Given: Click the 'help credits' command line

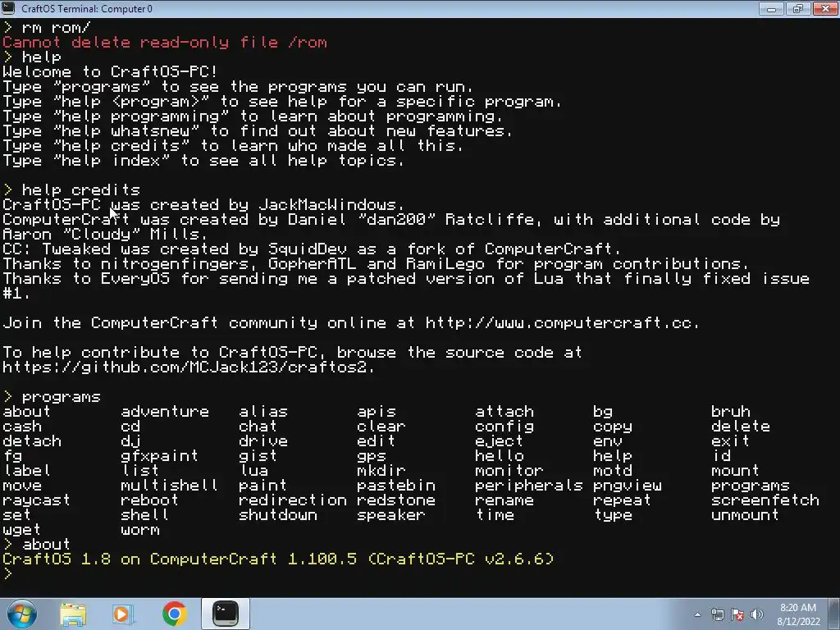Looking at the screenshot, I should [x=81, y=190].
